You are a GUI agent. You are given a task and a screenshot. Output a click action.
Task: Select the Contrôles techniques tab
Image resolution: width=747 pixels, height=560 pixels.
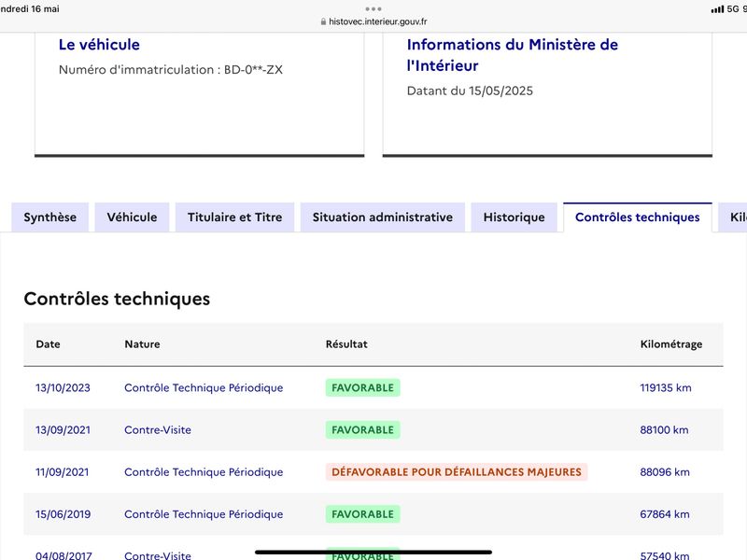click(638, 217)
